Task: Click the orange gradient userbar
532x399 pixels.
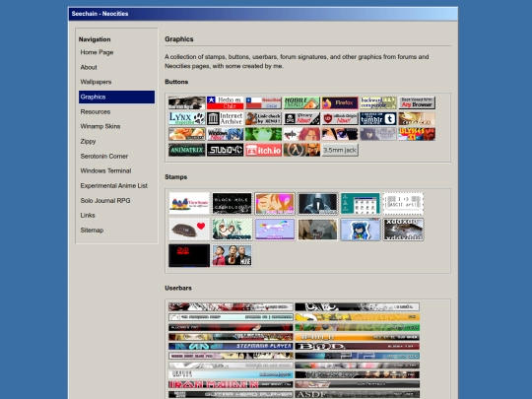Action: pos(358,337)
